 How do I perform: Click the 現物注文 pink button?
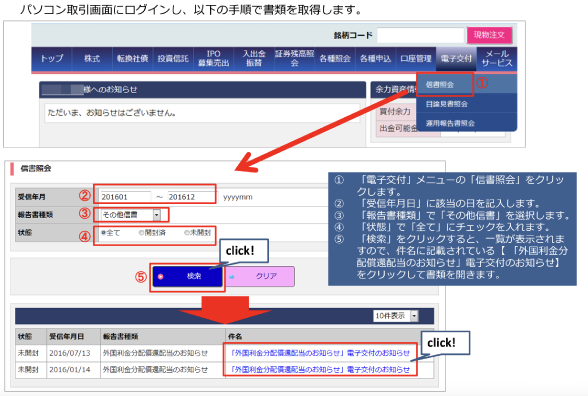489,35
